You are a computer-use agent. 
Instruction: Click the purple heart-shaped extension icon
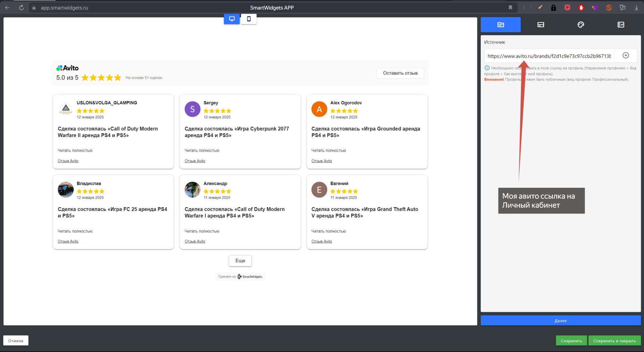pyautogui.click(x=595, y=7)
